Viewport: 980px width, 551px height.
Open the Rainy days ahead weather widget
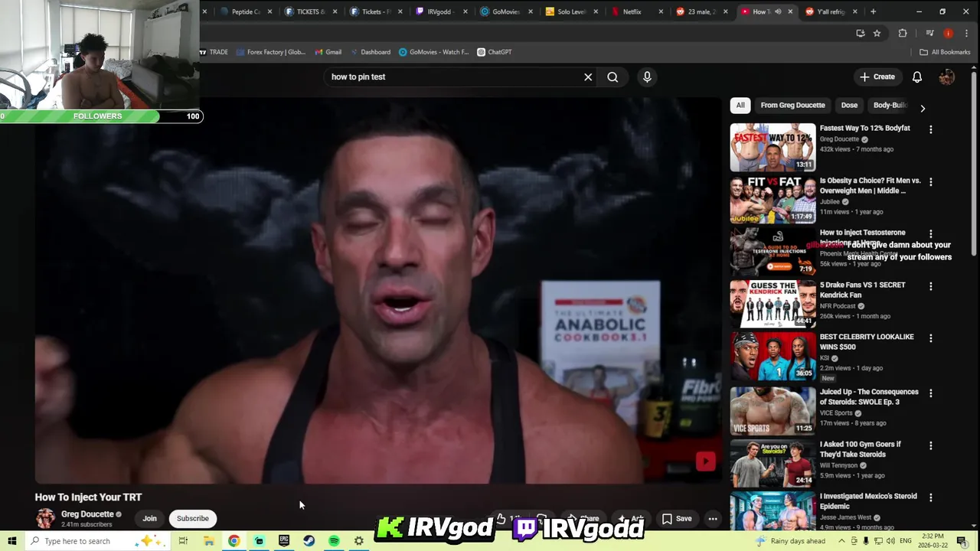[x=790, y=541]
